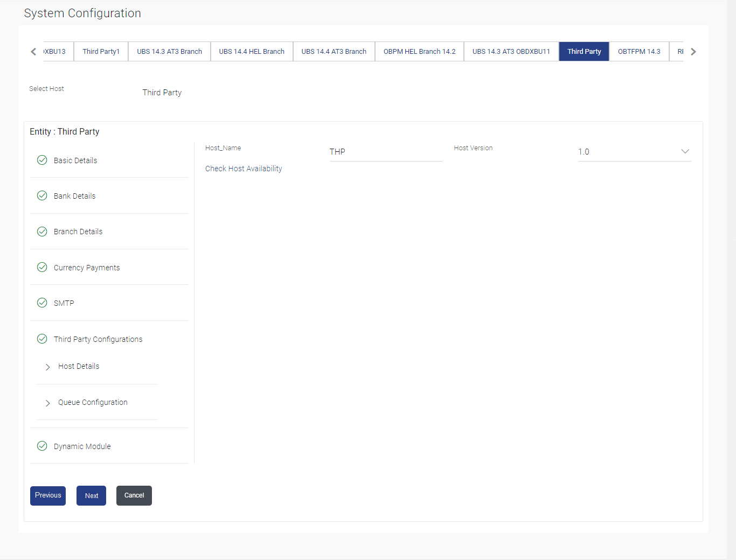Image resolution: width=736 pixels, height=560 pixels.
Task: Click Dynamic Module green check icon
Action: pyautogui.click(x=42, y=446)
